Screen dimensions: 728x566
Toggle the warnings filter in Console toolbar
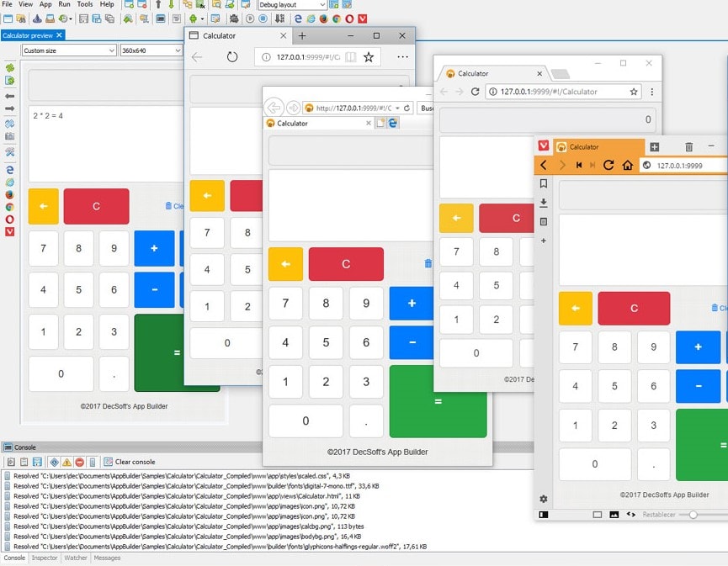coord(66,462)
